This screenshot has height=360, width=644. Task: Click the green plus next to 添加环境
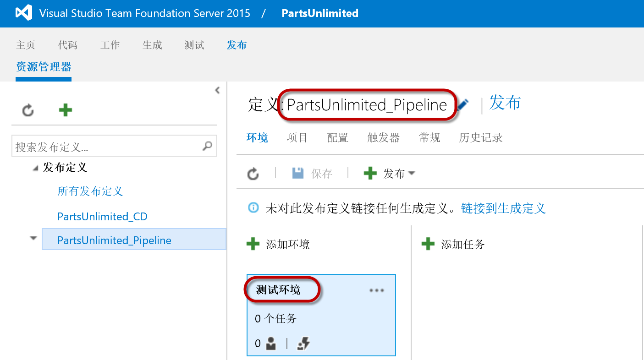pos(253,244)
